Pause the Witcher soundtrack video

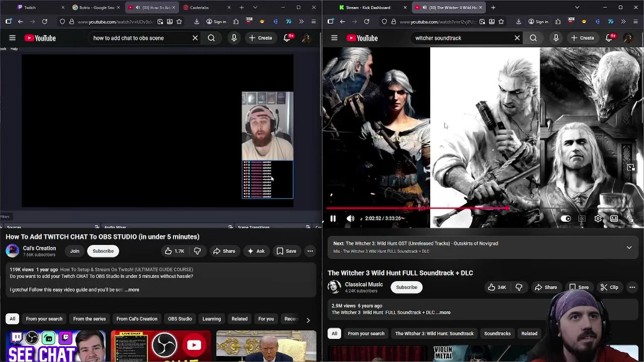click(333, 219)
